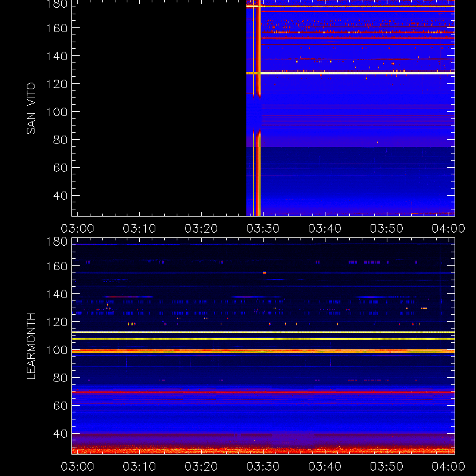Click the 180 frequency label in the Learmonth panel
The height and width of the screenshot is (476, 476).
pyautogui.click(x=57, y=242)
